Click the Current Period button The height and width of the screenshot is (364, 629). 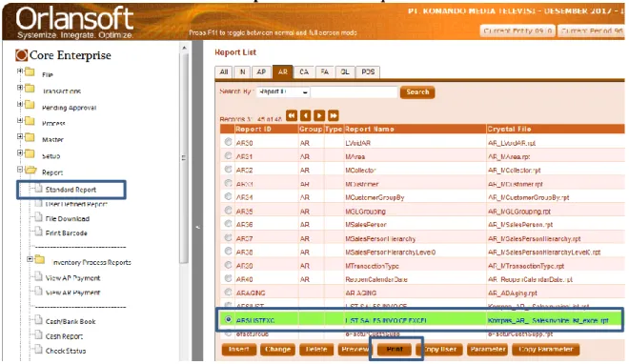click(591, 30)
